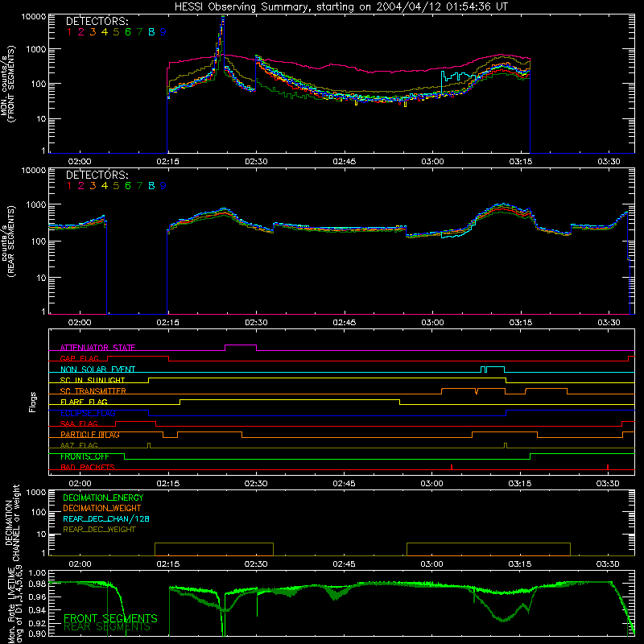Click the 03:00 tick under the decimation plot

pos(431,564)
